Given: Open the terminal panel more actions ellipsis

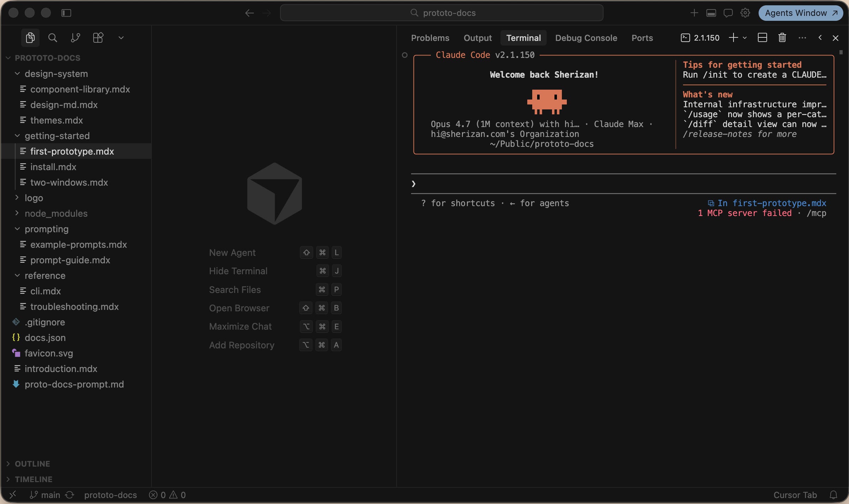Looking at the screenshot, I should [x=802, y=38].
